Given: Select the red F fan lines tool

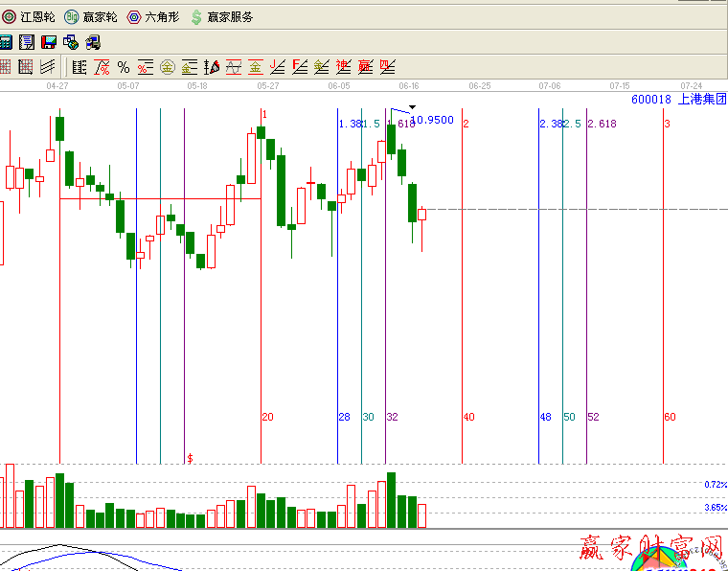Looking at the screenshot, I should pyautogui.click(x=300, y=67).
